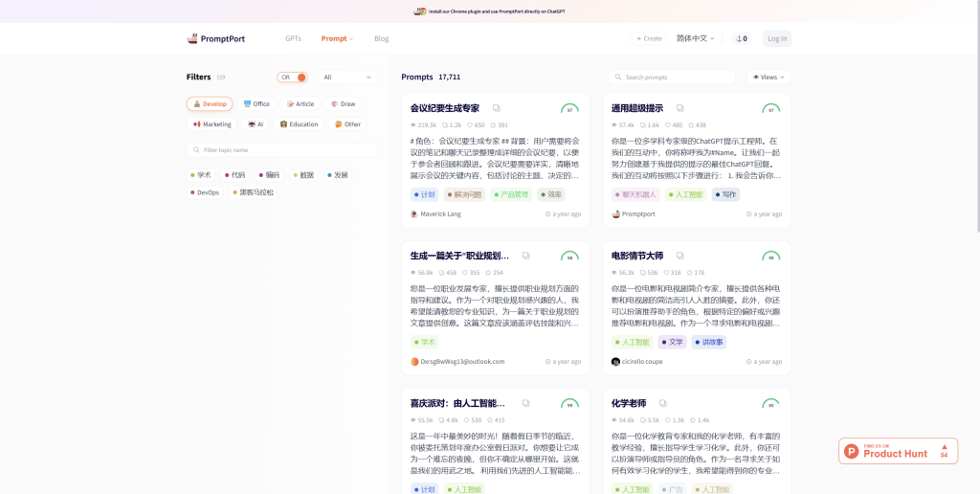Click the star 391 on 会议纪要生成专家

500,125
